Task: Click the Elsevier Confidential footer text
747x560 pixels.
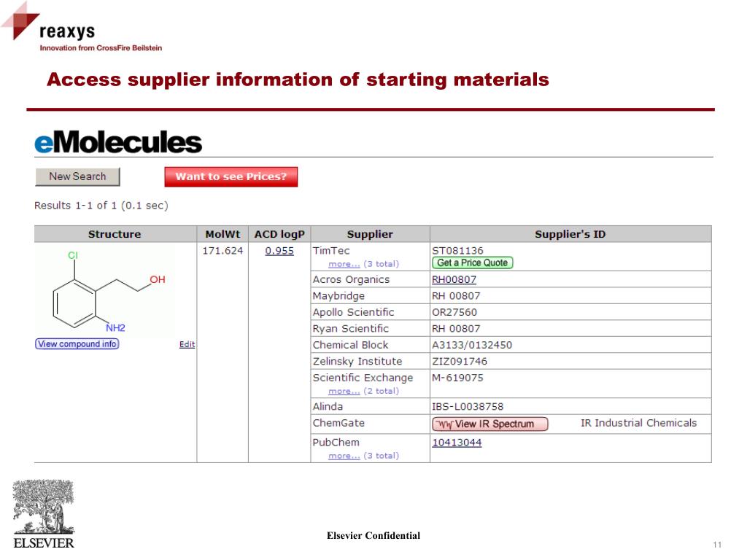Action: pos(373,536)
